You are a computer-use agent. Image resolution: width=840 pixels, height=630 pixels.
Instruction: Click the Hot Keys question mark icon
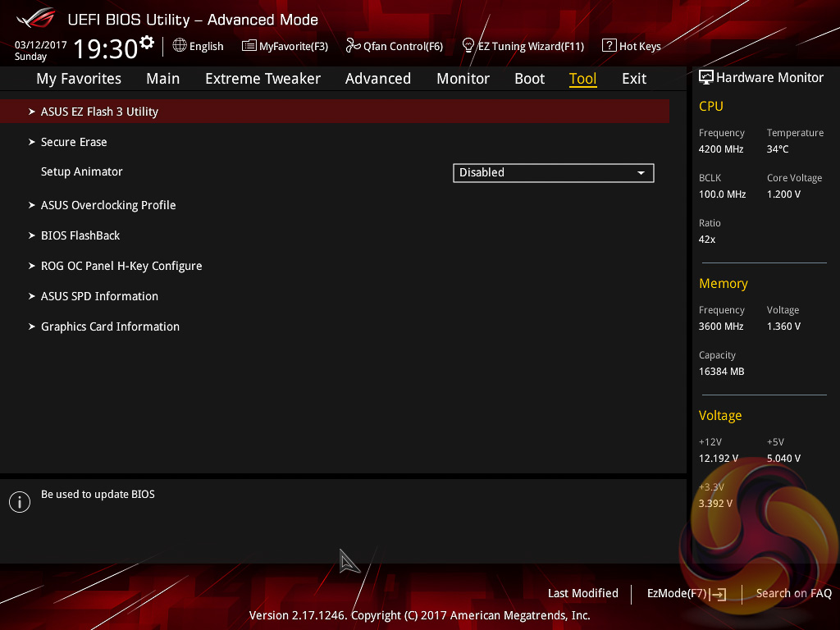[x=609, y=46]
